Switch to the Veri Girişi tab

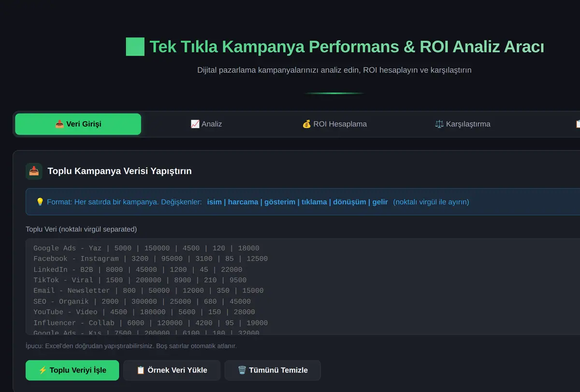coord(78,124)
